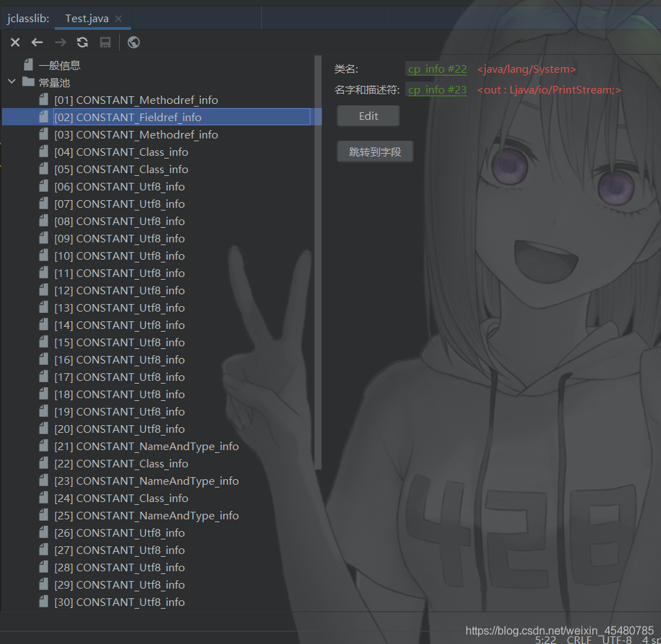Select [20] CONSTANT_Utf8_info
This screenshot has width=661, height=644.
point(120,429)
